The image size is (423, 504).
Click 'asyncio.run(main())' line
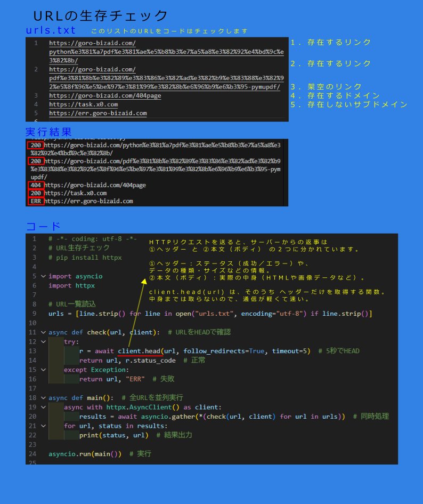85,454
